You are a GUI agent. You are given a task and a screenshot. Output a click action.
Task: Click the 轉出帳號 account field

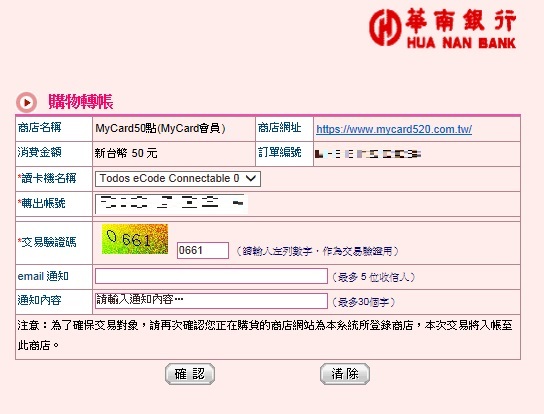click(x=171, y=204)
